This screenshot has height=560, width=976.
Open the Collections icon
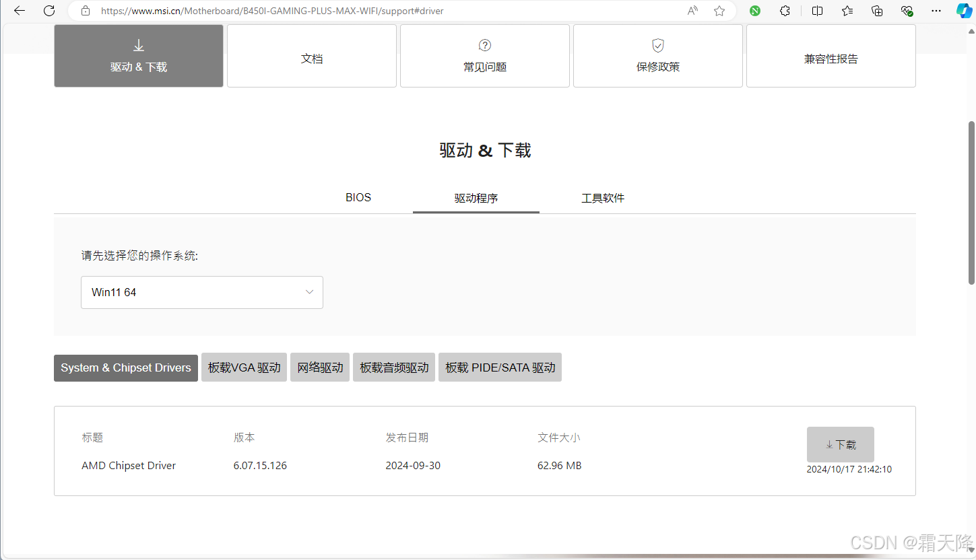click(x=877, y=11)
